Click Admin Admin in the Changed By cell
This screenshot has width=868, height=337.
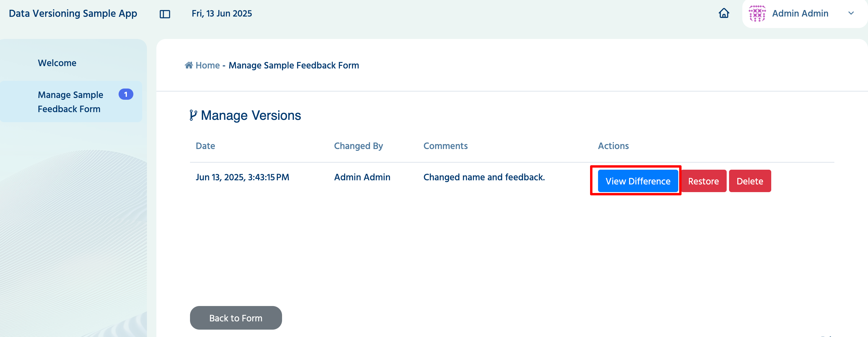click(362, 177)
